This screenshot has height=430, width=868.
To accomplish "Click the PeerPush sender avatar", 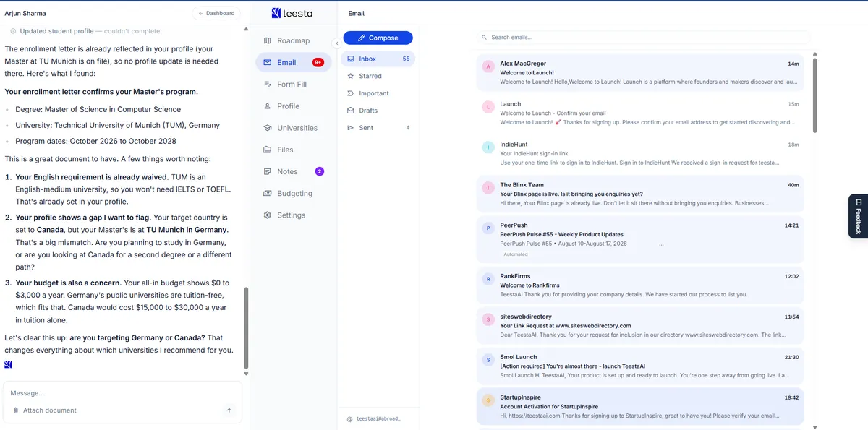I will point(488,228).
